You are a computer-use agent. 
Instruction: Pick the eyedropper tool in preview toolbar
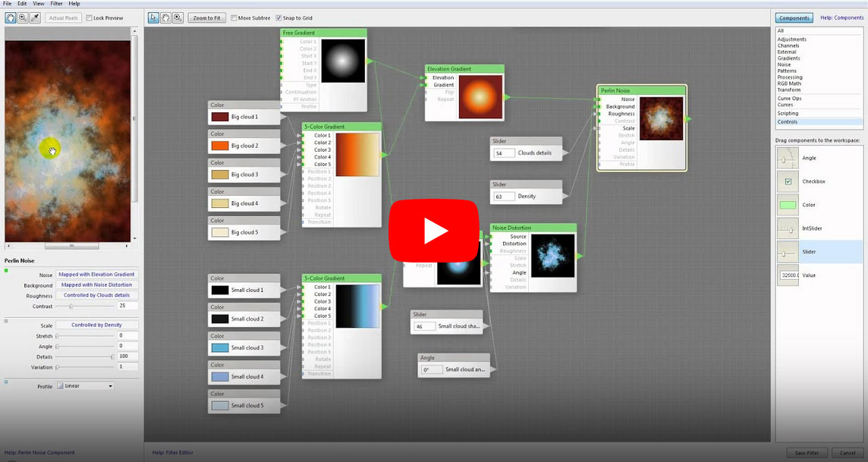[35, 17]
